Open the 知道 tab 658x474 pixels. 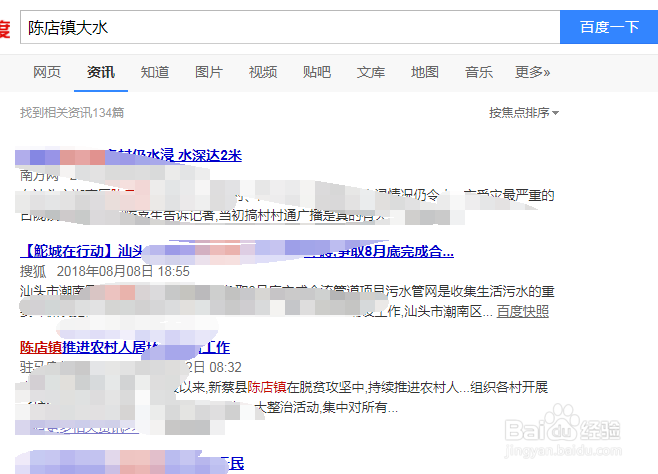(155, 72)
